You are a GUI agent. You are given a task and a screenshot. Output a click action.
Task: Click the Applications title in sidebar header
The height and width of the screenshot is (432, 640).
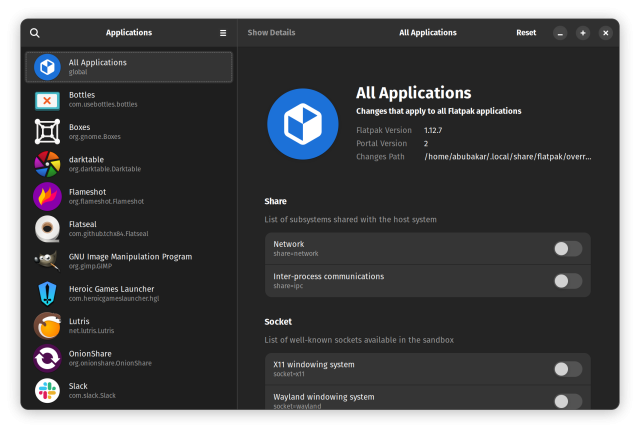129,33
